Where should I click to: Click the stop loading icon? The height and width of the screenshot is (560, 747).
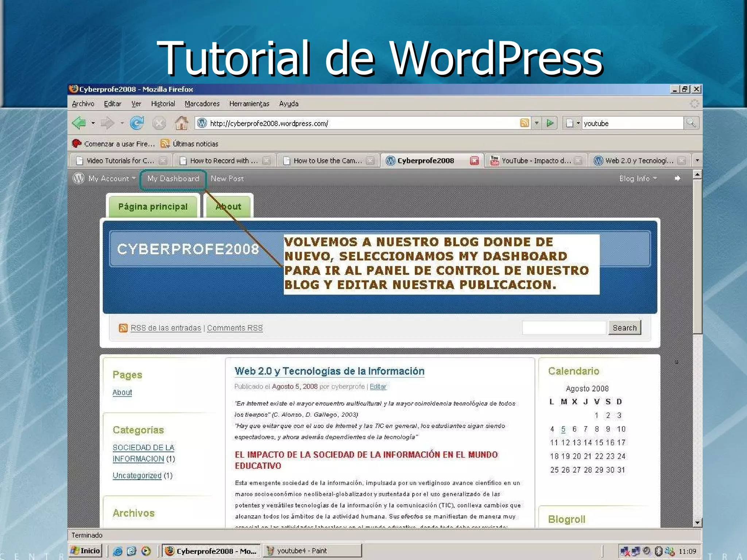click(x=159, y=123)
